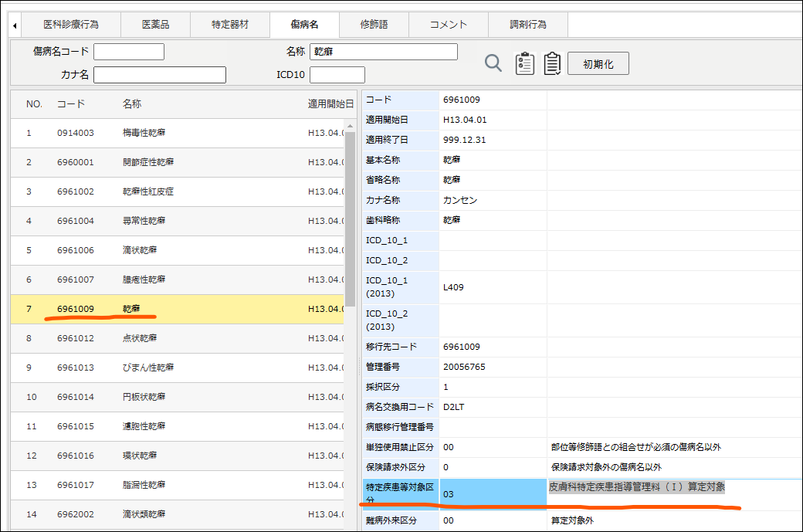Select highlighted row 6961009 乾癬
Viewport: 803px width, 532px height.
(x=178, y=310)
